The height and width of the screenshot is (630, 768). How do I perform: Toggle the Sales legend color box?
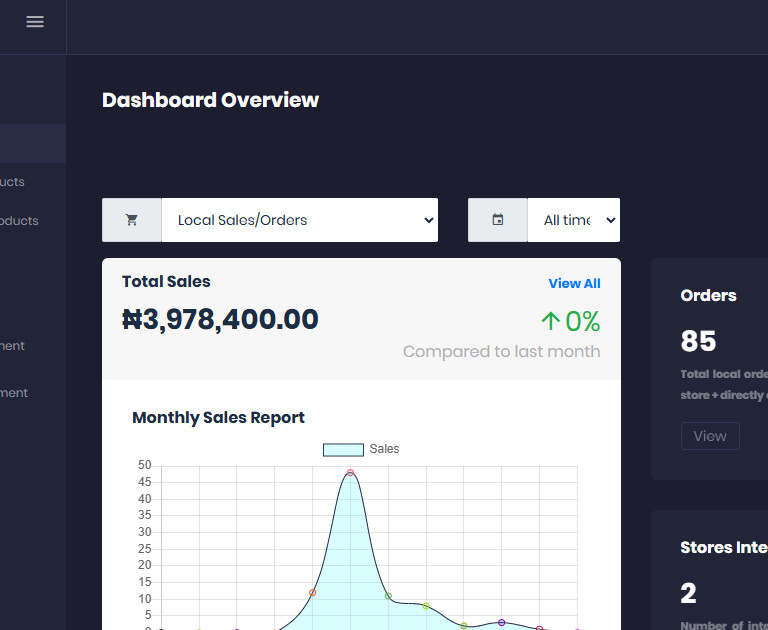(x=342, y=450)
